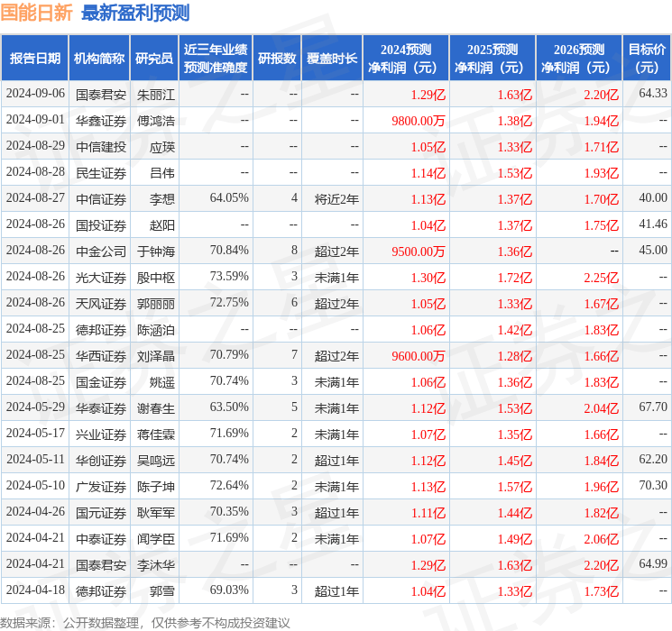This screenshot has width=672, height=631.
Task: Click 将近2年 coverage cell
Action: click(336, 199)
